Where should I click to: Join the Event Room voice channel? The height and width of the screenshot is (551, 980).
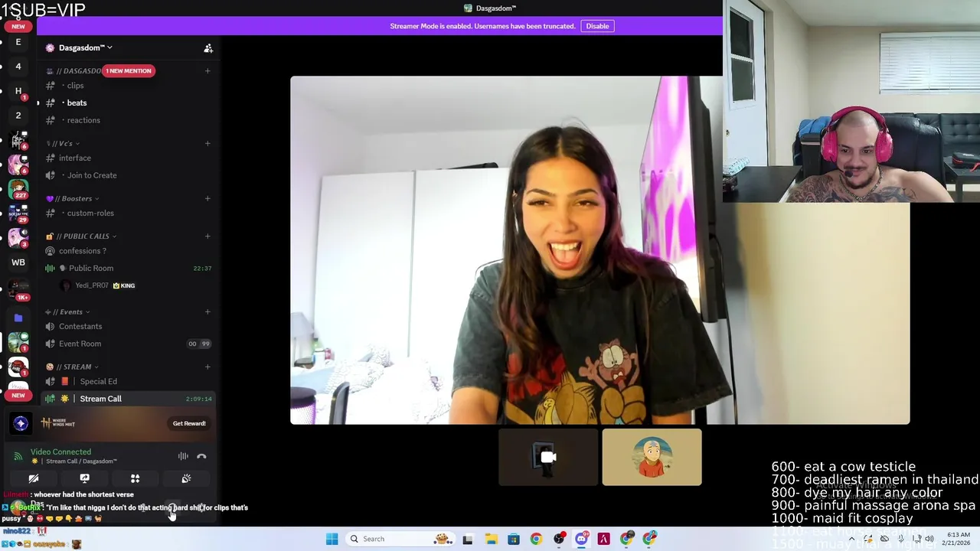pos(129,344)
